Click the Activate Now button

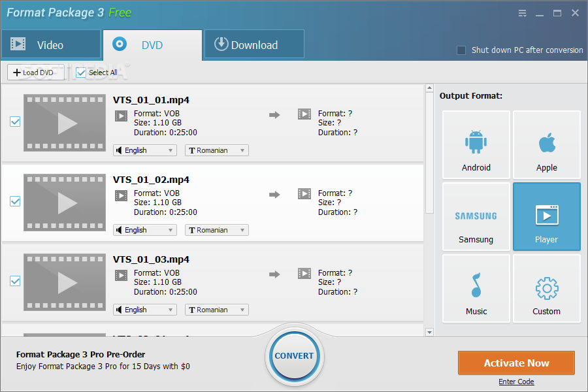pyautogui.click(x=516, y=363)
